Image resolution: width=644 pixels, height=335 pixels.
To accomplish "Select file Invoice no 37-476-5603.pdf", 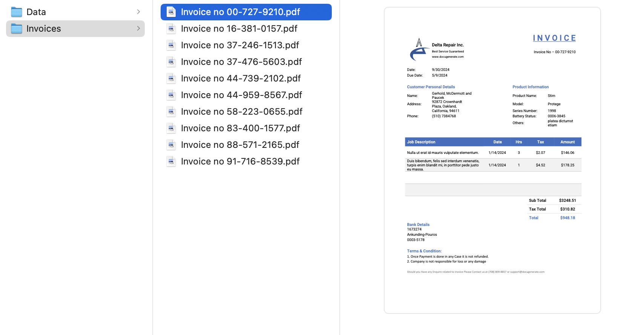I will pos(241,62).
